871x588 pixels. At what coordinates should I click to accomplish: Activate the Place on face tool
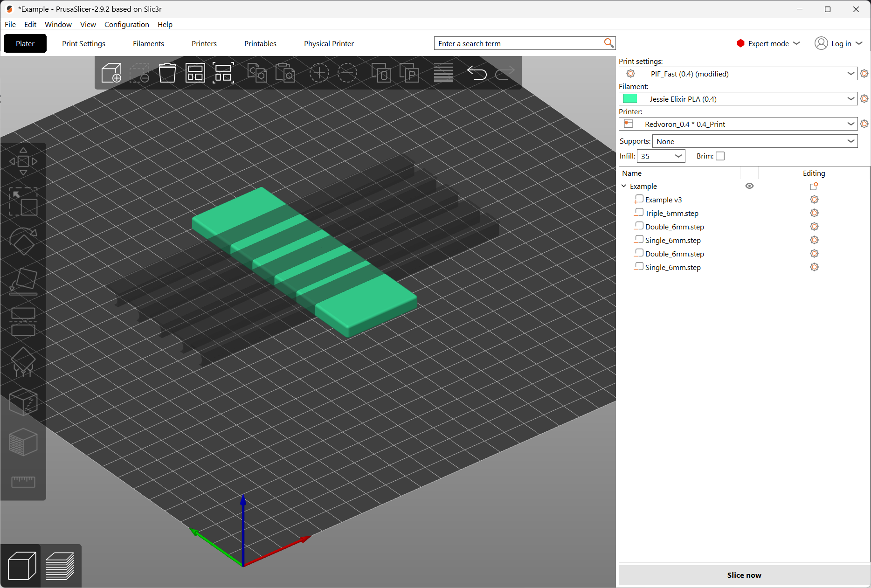pos(23,281)
